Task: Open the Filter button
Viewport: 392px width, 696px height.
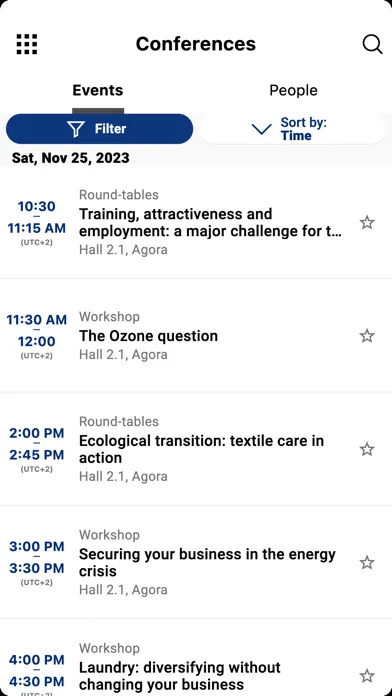Action: click(x=99, y=129)
